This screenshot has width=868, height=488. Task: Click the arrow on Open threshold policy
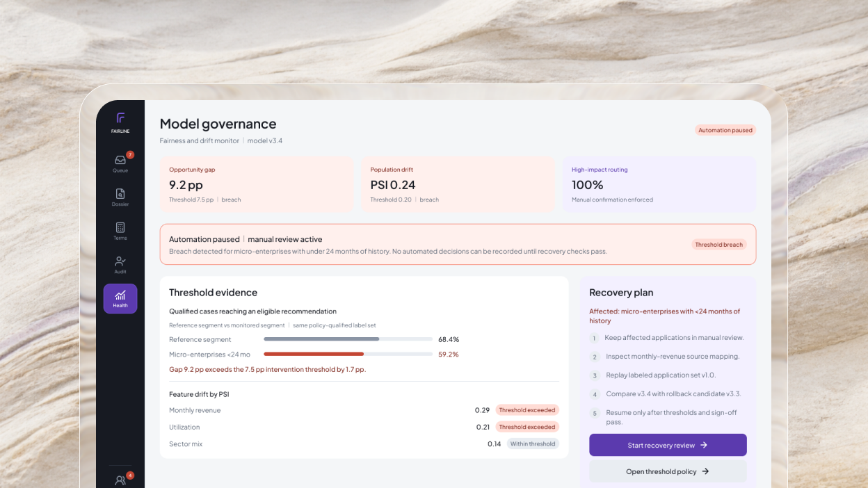click(705, 471)
